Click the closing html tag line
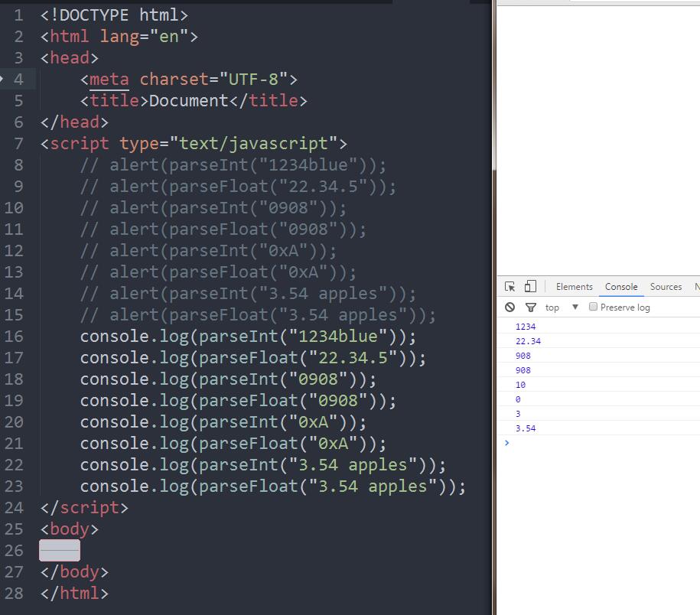 74,593
